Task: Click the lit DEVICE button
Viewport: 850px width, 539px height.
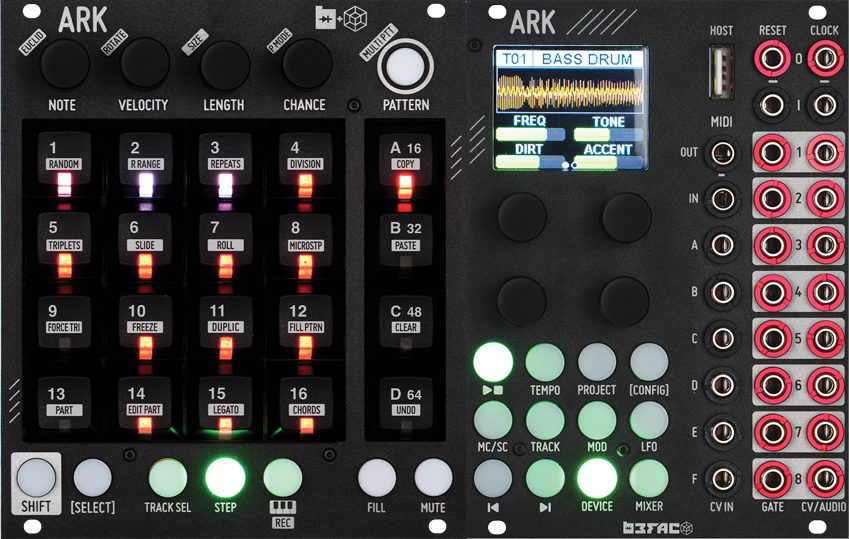Action: click(x=597, y=478)
